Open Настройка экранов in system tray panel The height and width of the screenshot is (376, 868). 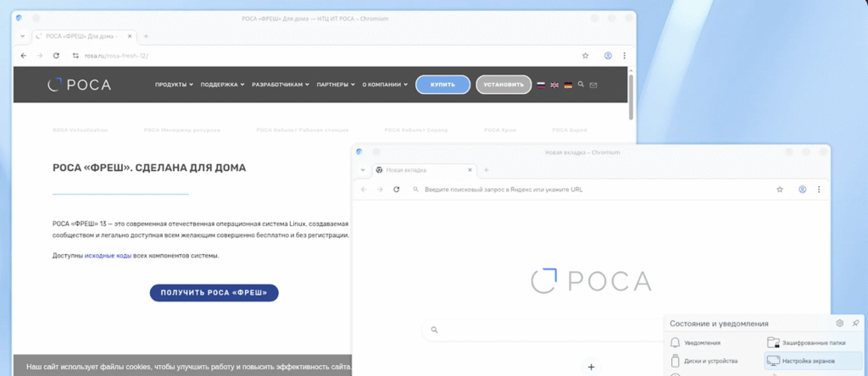(809, 361)
